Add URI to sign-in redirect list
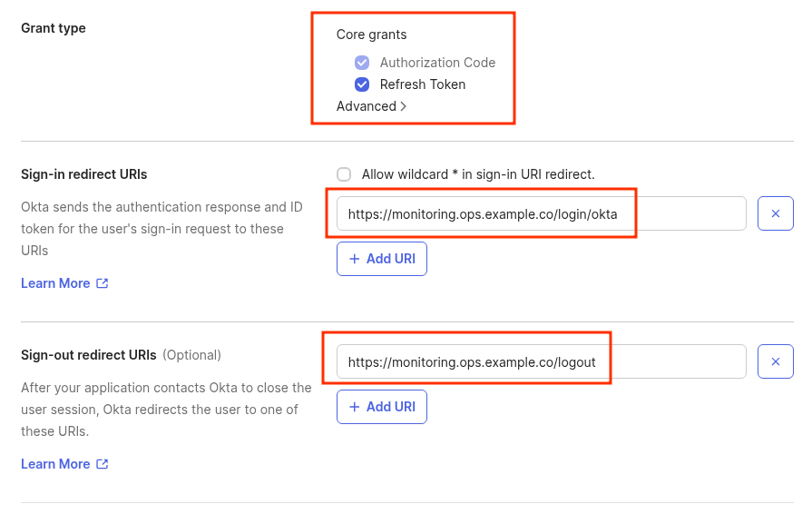 point(382,259)
